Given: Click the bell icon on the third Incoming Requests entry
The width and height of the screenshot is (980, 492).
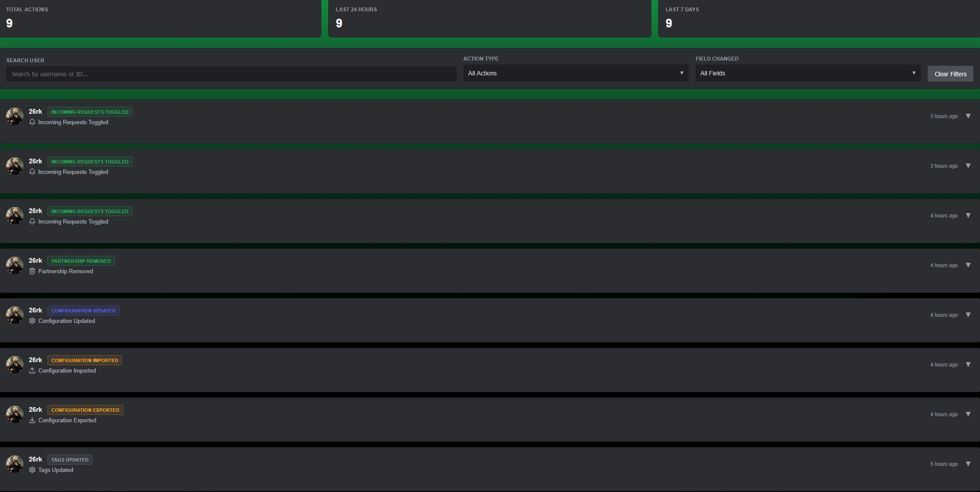Looking at the screenshot, I should pos(32,222).
